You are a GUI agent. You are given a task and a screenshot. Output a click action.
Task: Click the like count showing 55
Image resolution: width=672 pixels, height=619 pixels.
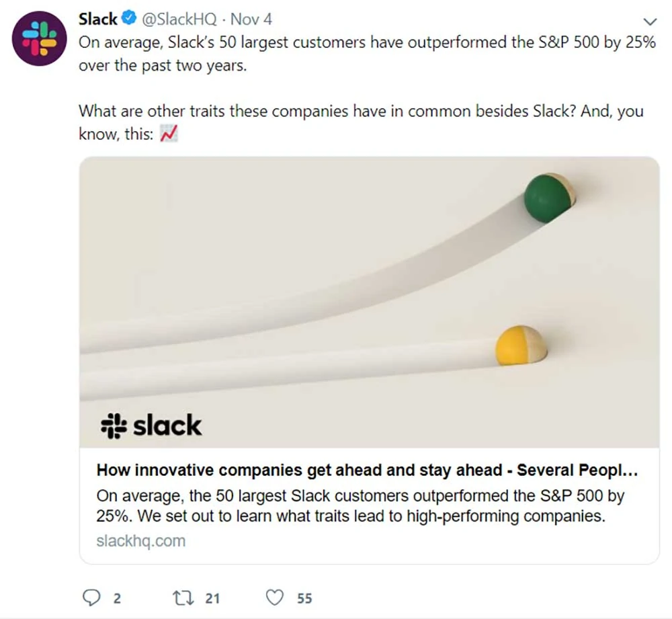304,597
